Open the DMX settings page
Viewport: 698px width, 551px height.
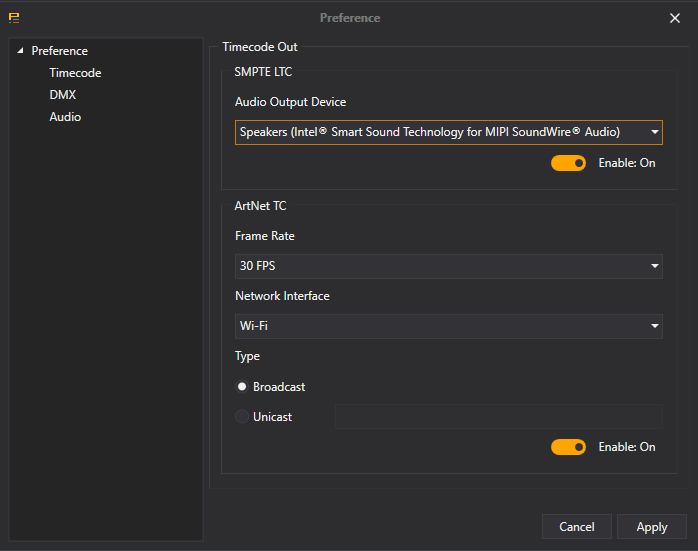(63, 95)
